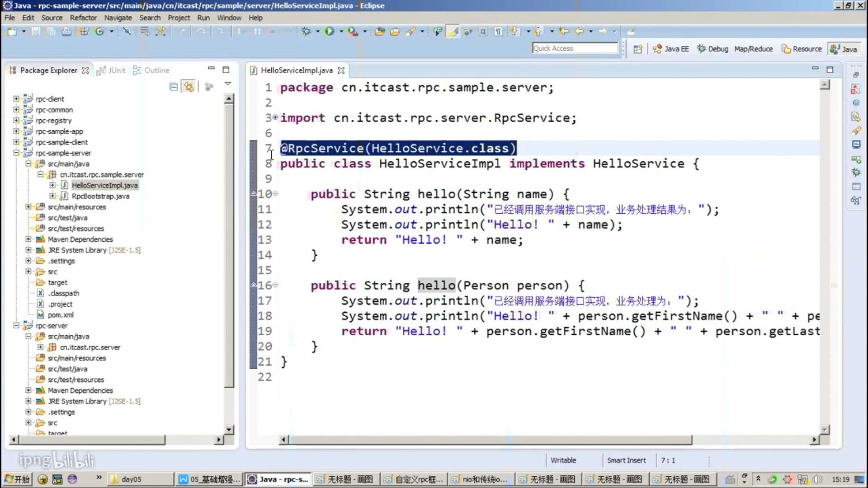Click the Back navigation arrow icon
This screenshot has width=868, height=488.
[579, 31]
